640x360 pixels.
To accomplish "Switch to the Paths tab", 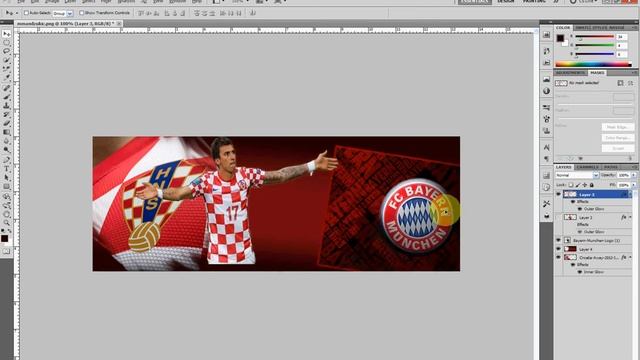I will click(611, 167).
